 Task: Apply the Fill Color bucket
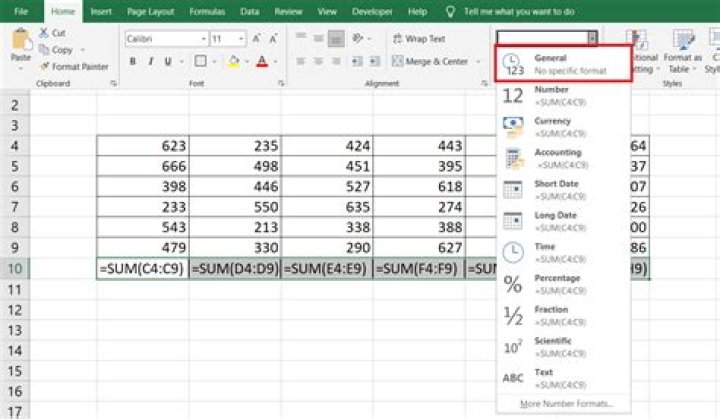233,61
